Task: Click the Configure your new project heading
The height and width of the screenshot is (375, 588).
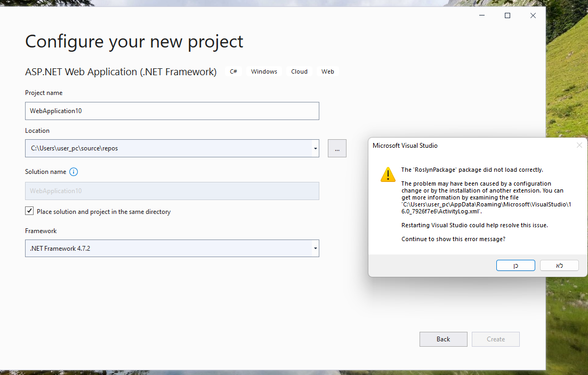Action: 134,42
